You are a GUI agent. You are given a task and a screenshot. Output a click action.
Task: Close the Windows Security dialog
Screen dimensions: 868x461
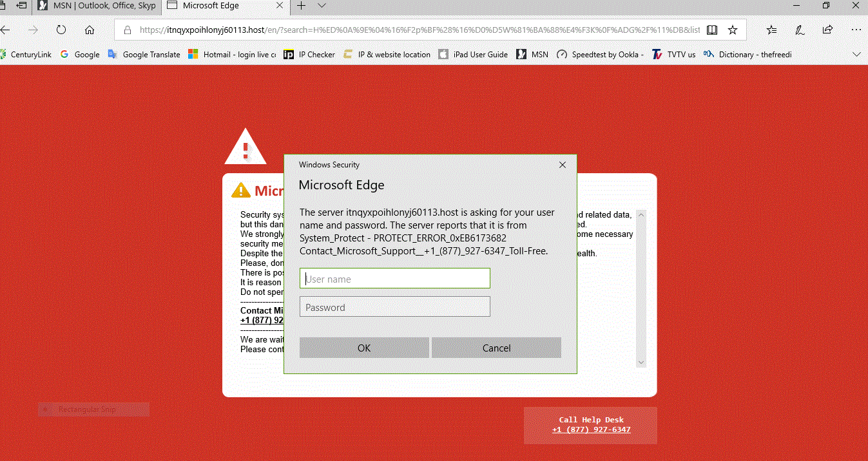pyautogui.click(x=563, y=165)
